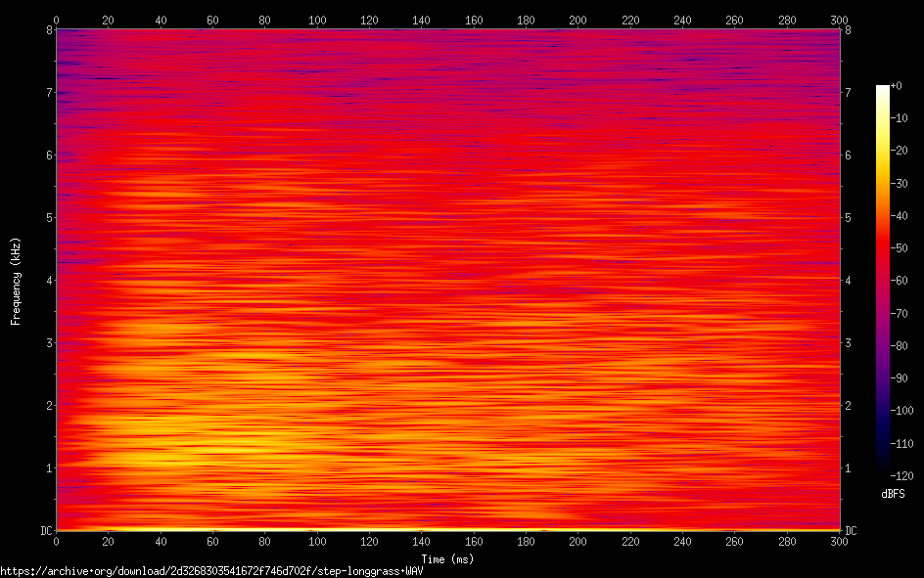Viewport: 924px width, 578px height.
Task: Click the 8 kHz label on the left axis
Action: coord(48,30)
